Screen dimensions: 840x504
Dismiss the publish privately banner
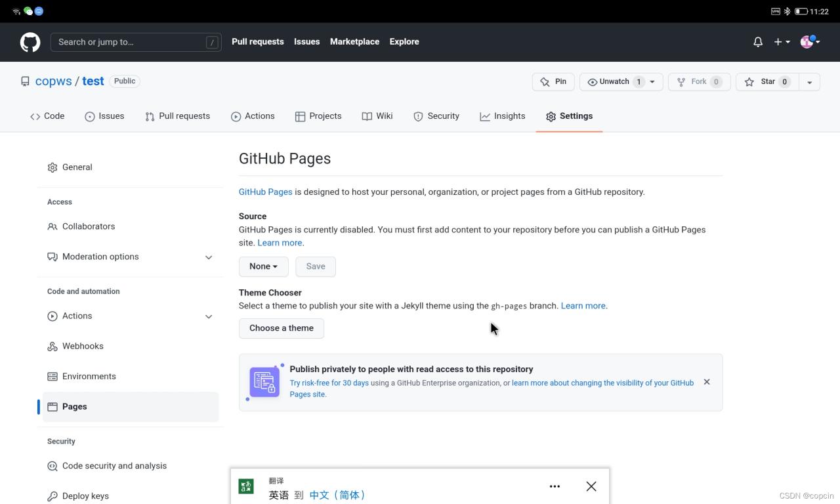tap(707, 382)
